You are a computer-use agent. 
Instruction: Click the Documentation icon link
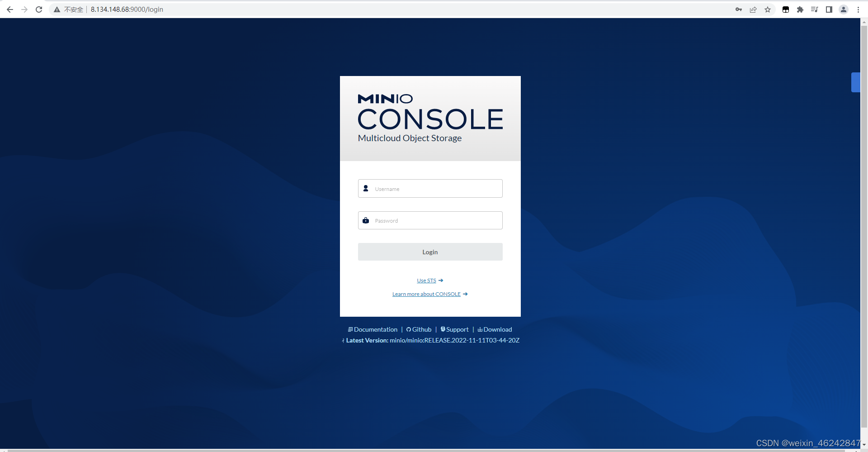pos(351,329)
